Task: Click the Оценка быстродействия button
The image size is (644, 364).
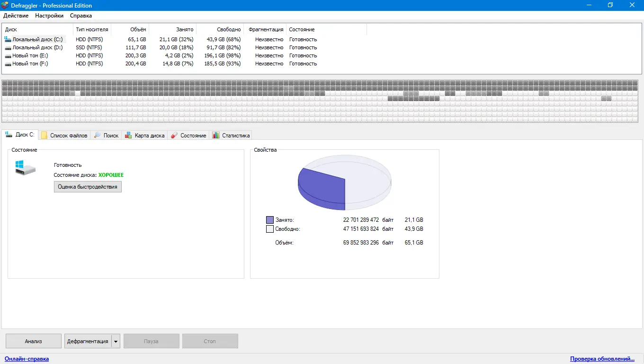Action: (x=88, y=187)
